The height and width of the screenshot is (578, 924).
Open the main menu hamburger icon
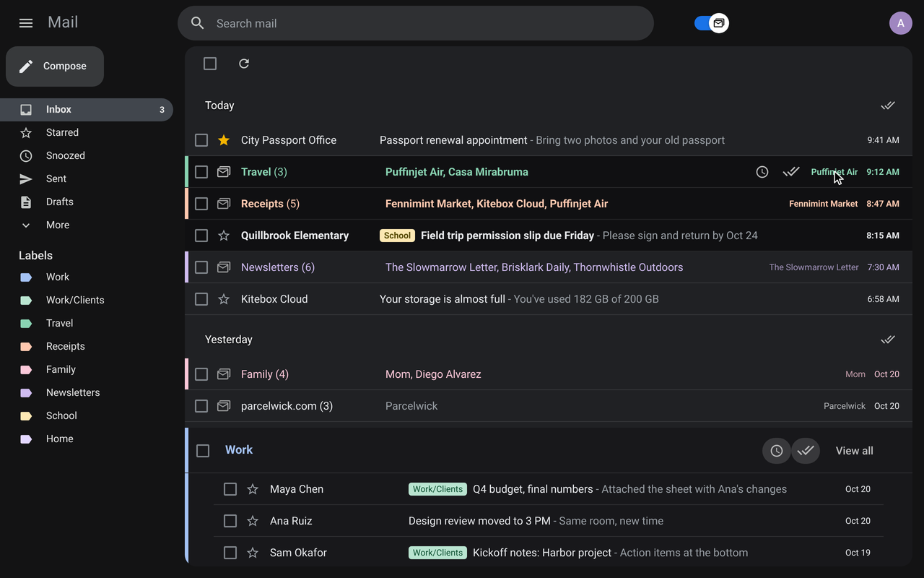(26, 23)
